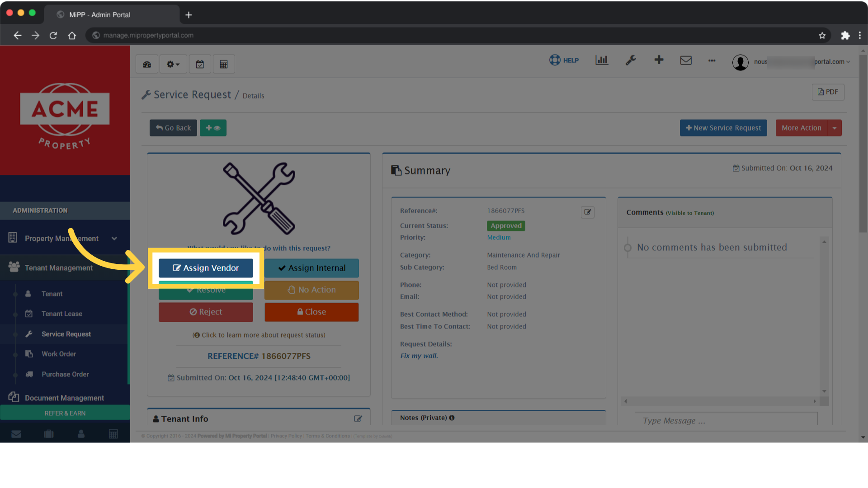
Task: Open the More Action dropdown arrow
Action: [835, 128]
